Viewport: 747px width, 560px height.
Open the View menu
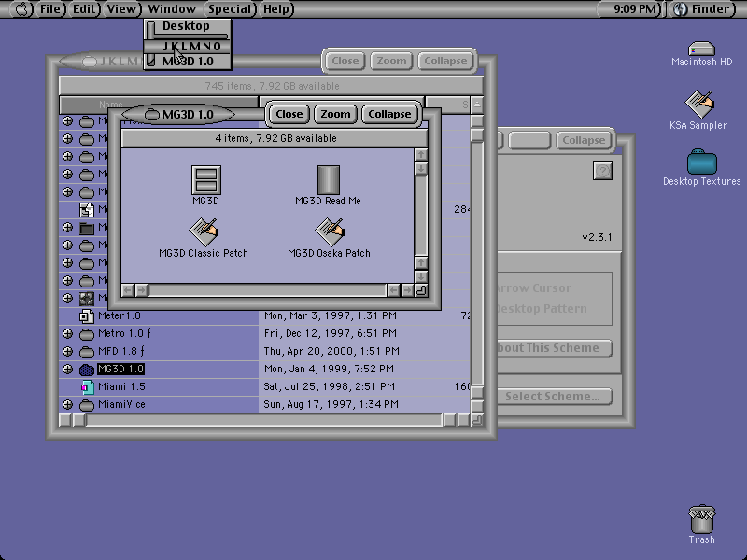[x=123, y=8]
